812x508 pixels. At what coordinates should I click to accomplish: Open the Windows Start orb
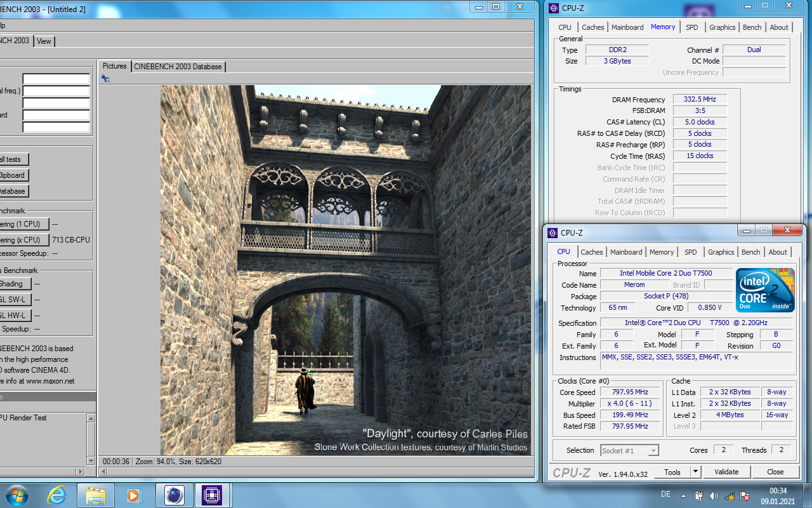click(16, 495)
